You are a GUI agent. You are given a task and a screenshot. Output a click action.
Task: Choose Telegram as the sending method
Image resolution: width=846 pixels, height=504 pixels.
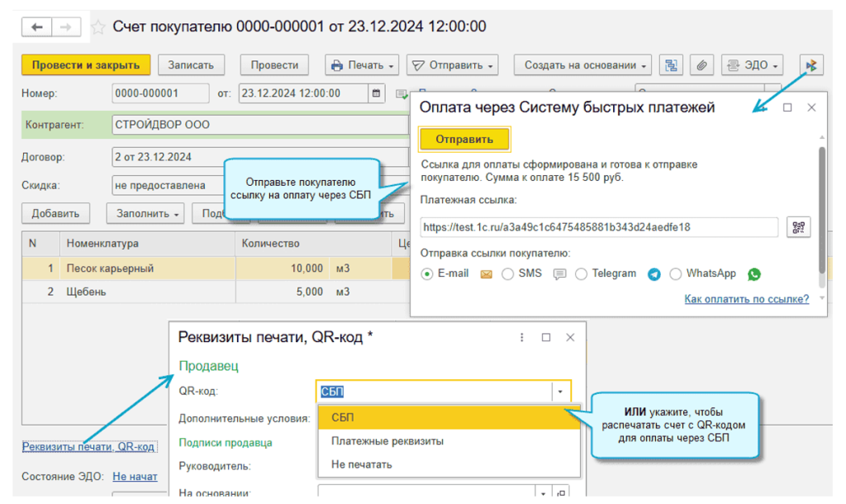click(582, 274)
